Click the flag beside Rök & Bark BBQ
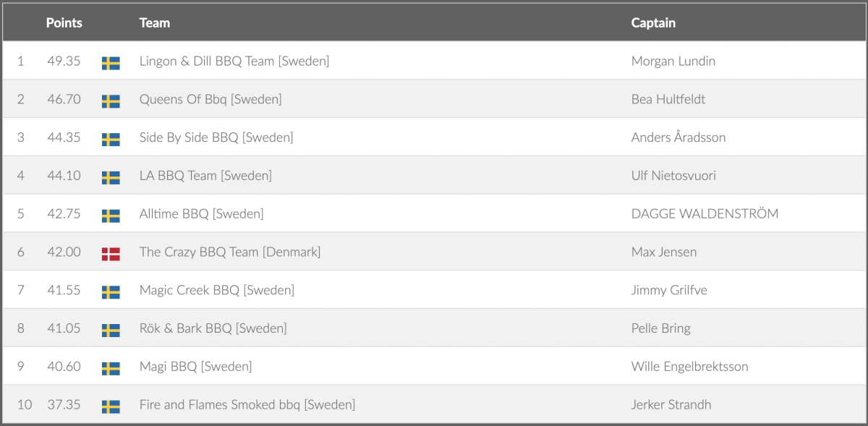The image size is (868, 426). tap(111, 331)
